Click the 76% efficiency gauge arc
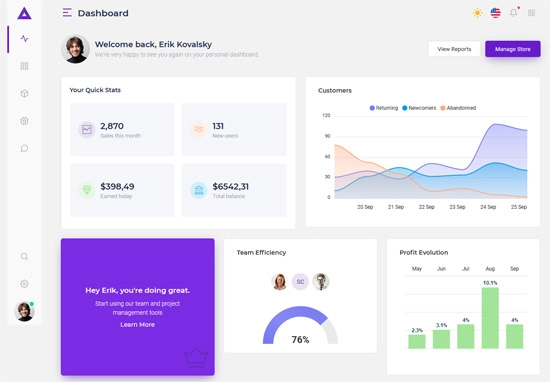Viewport: 550px width, 382px height. [295, 312]
